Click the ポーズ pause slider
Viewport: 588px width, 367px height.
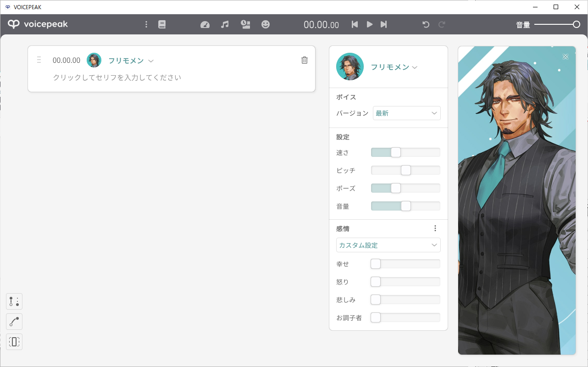pos(405,188)
